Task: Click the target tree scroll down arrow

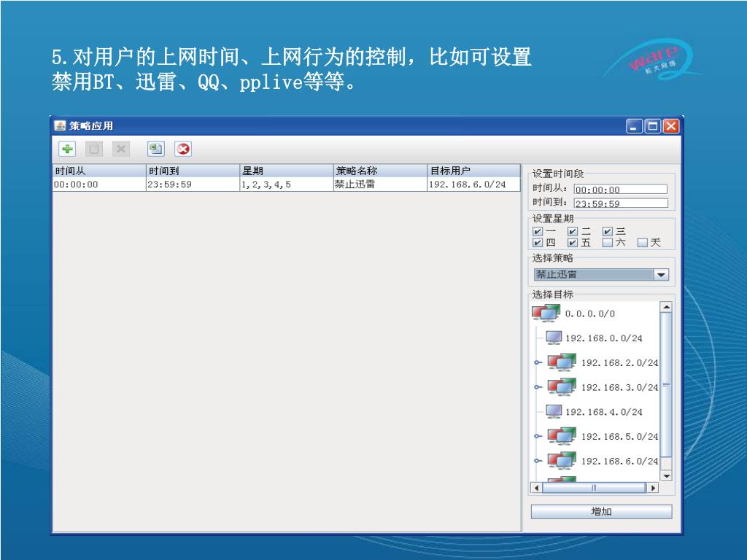Action: coord(666,475)
